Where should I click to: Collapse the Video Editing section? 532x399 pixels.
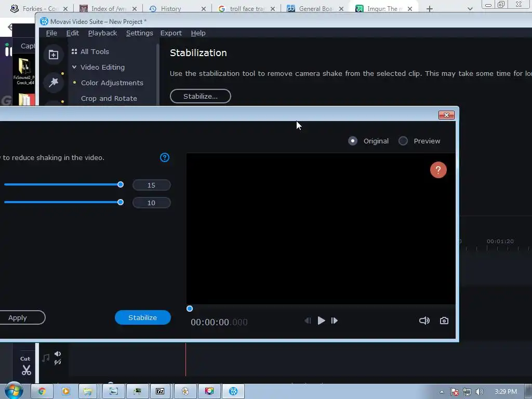coord(74,67)
